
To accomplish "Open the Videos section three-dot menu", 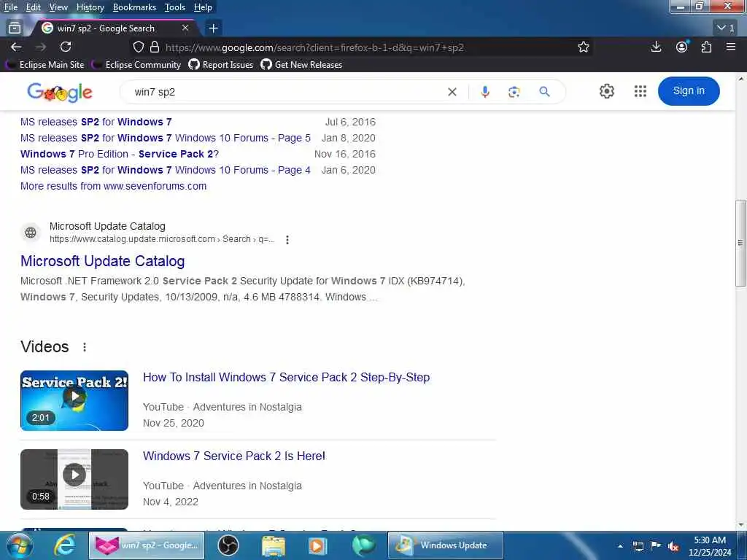I will 85,347.
